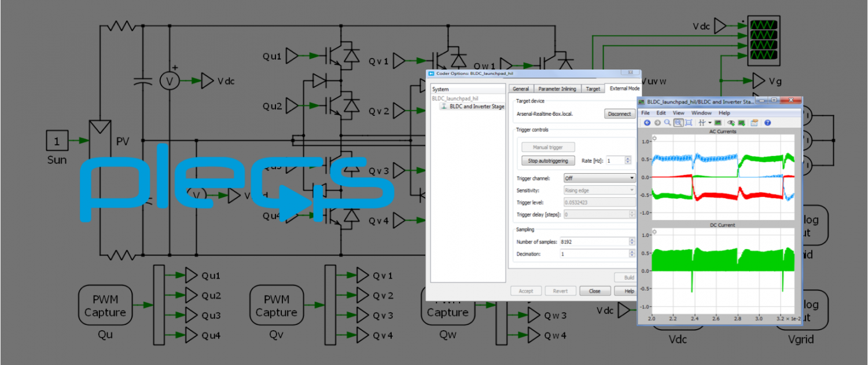868x365 pixels.
Task: Select BLDC and Inverter Stage tree item
Action: (x=472, y=107)
